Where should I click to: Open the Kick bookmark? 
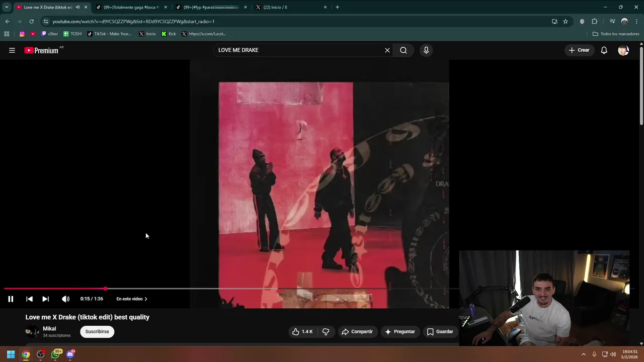click(x=169, y=34)
